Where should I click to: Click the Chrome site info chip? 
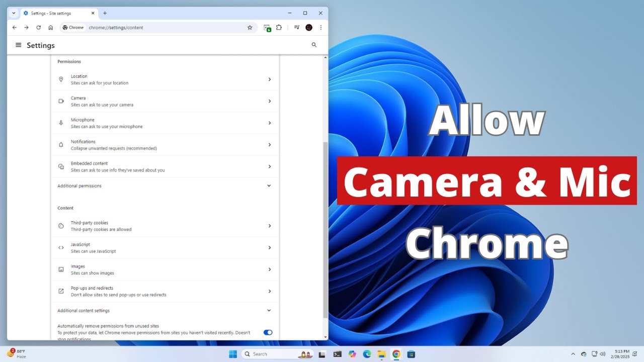click(73, 28)
